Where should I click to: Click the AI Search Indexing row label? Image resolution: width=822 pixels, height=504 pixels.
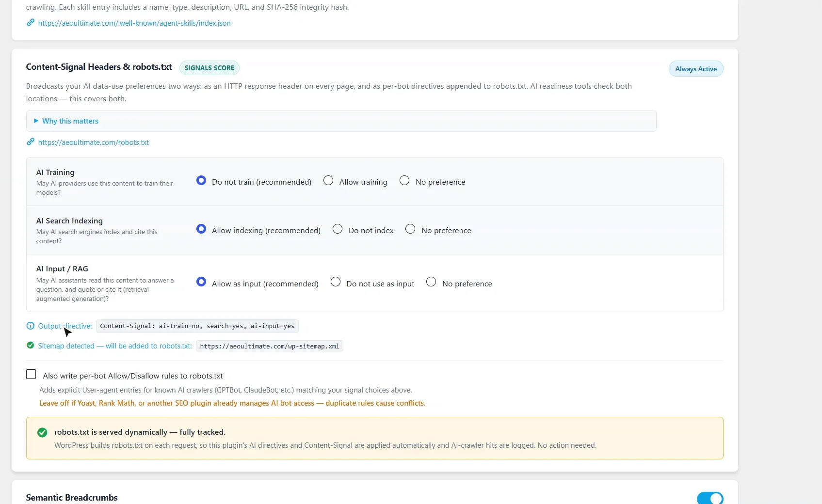click(69, 221)
